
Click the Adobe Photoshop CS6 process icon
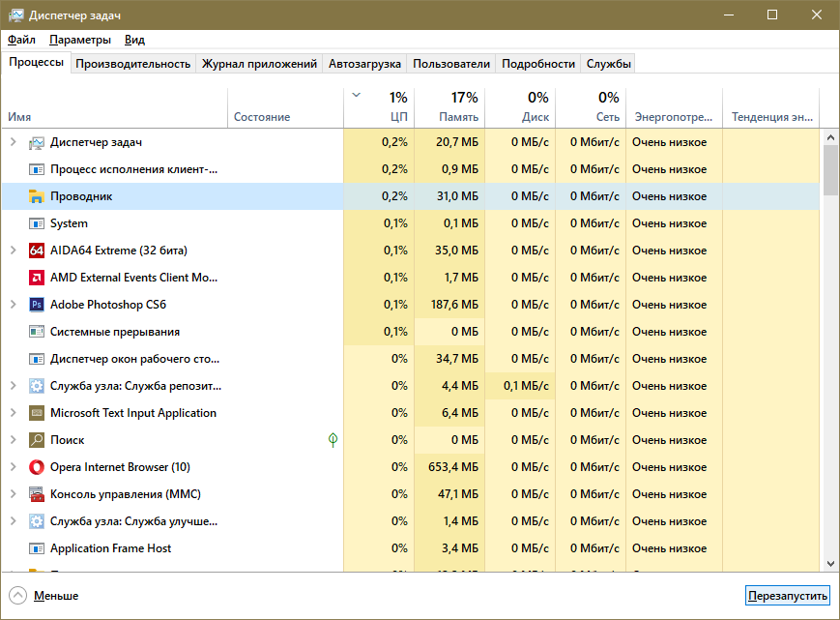coord(37,305)
